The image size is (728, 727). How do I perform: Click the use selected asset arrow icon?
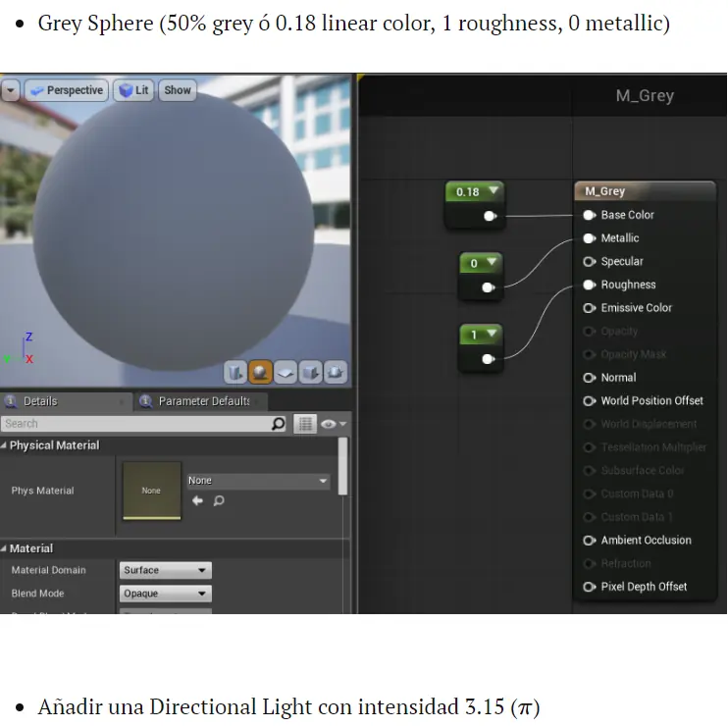click(x=197, y=500)
